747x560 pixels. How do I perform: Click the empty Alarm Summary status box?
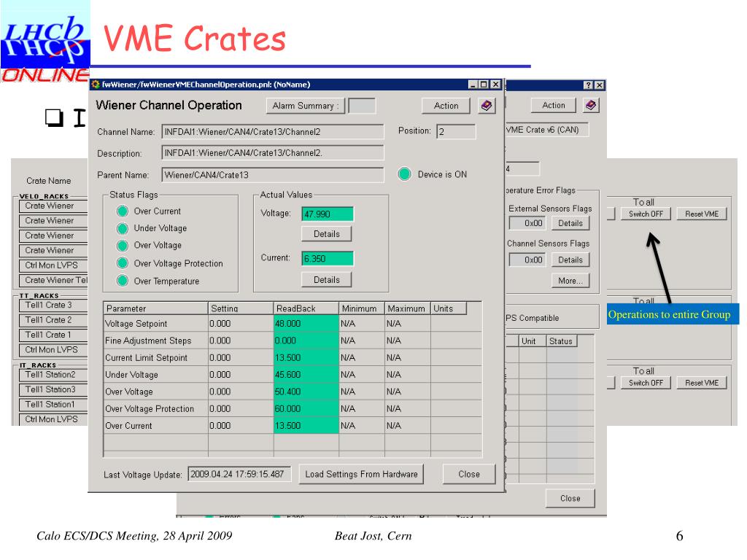tap(362, 106)
